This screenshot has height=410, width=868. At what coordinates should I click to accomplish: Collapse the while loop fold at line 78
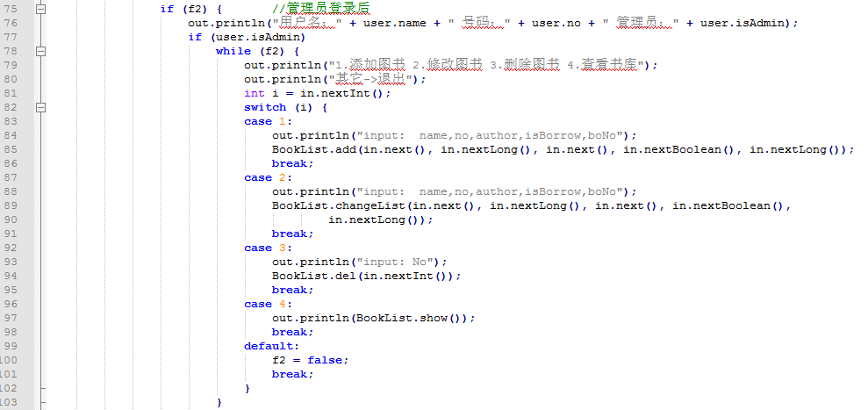pyautogui.click(x=39, y=51)
